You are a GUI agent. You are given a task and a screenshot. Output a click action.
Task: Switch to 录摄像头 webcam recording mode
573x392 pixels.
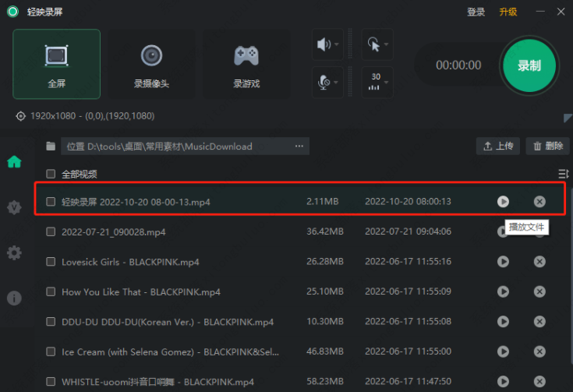(x=151, y=64)
